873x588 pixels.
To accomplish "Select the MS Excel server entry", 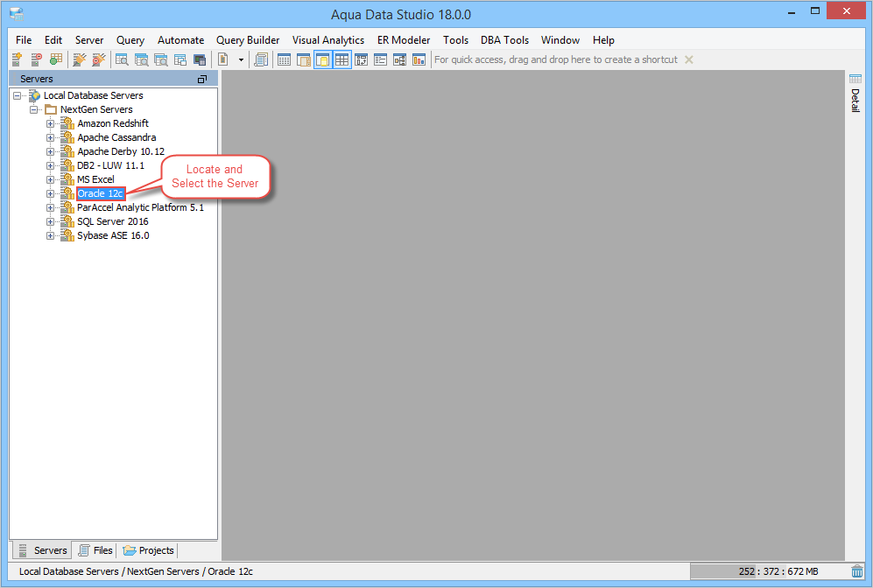I will tap(95, 179).
